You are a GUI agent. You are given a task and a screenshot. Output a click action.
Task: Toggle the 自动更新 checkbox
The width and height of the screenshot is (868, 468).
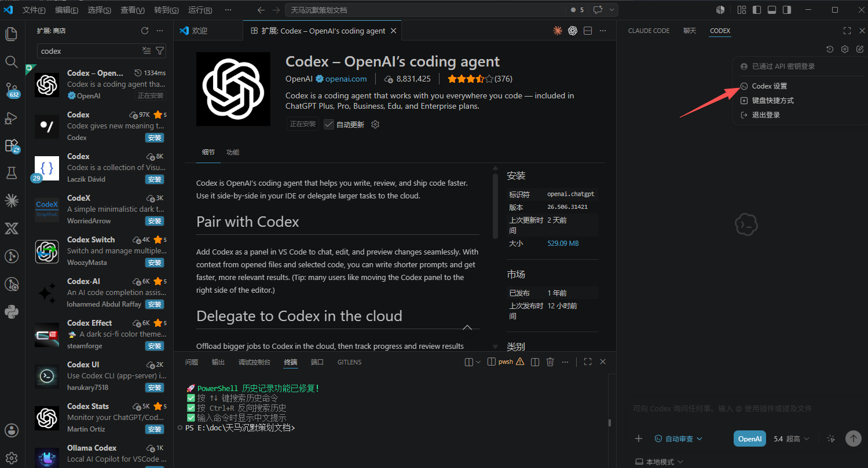329,124
